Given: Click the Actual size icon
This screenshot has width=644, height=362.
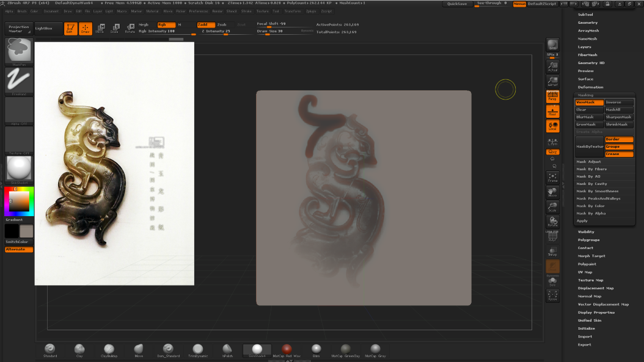Looking at the screenshot, I should [552, 67].
